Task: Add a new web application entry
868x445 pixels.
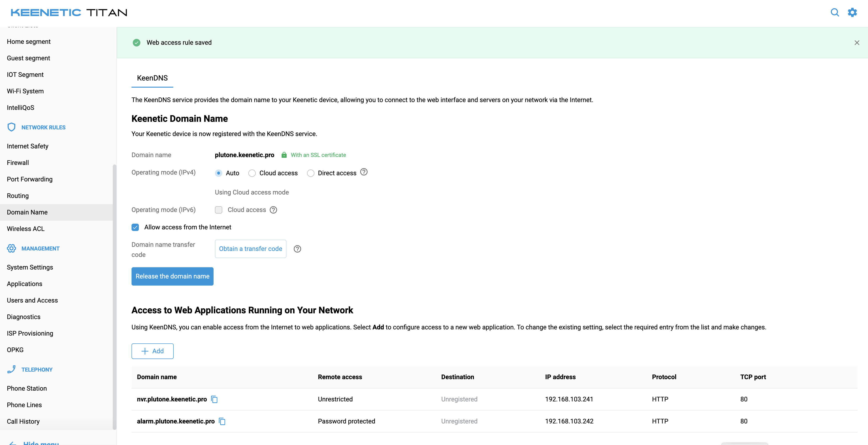Action: [x=152, y=351]
